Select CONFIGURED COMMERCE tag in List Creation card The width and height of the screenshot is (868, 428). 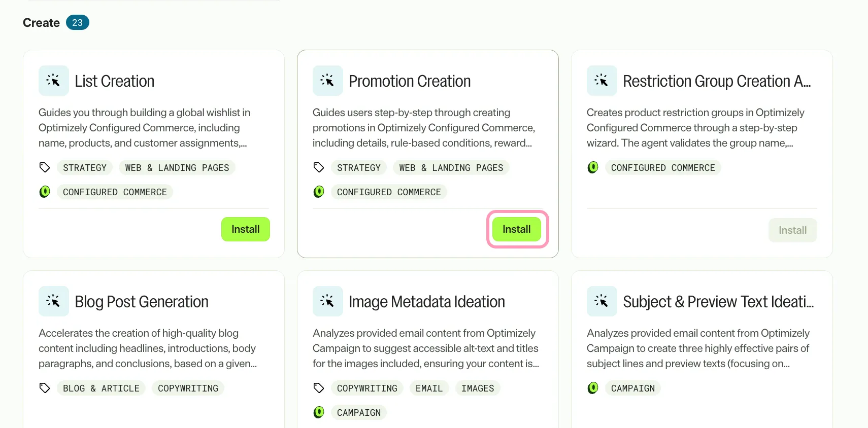point(115,192)
